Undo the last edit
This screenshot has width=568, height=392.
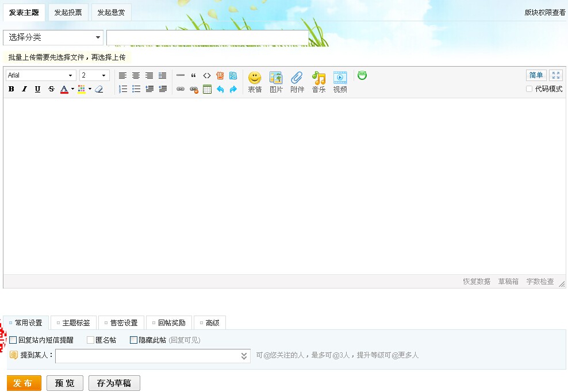pos(220,89)
